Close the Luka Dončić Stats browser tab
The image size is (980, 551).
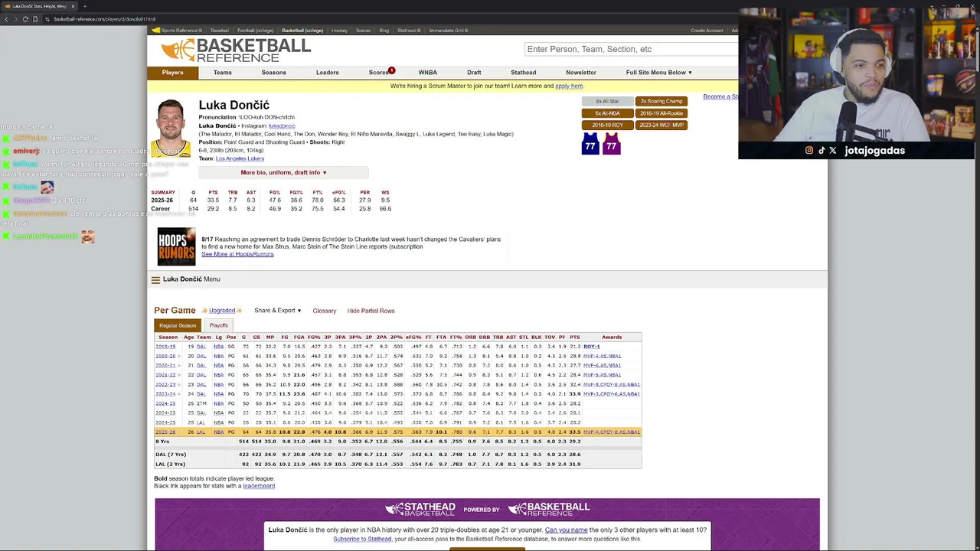tap(73, 6)
